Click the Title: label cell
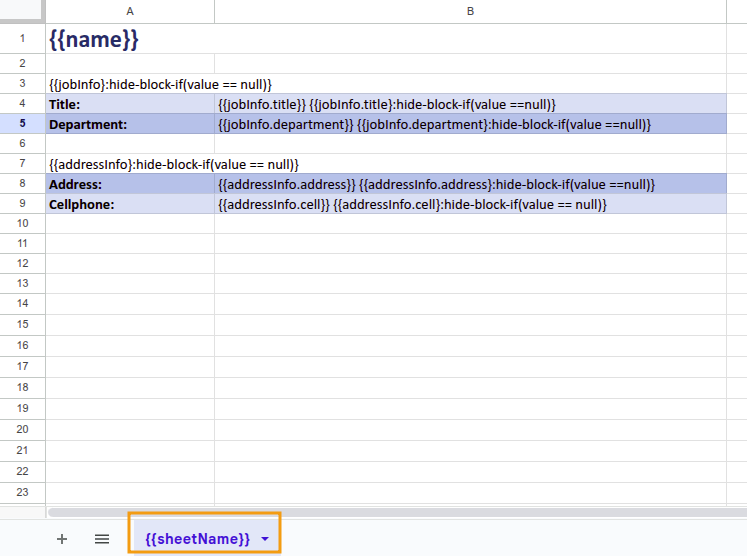Viewport: 747px width, 556px height. pos(129,104)
